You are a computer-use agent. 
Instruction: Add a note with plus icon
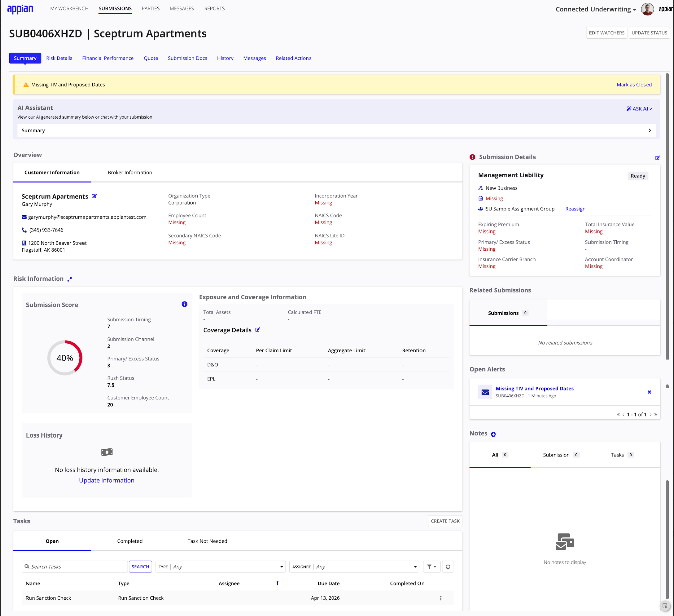(x=493, y=434)
